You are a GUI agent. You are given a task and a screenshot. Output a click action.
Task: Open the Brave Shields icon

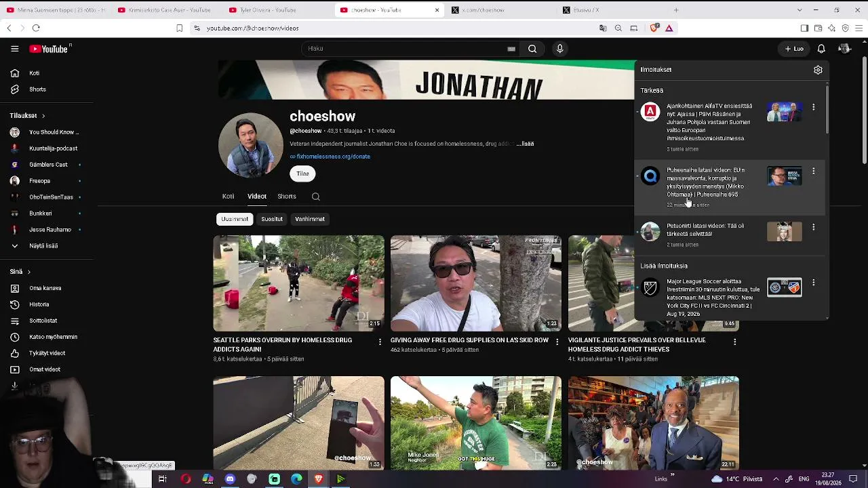[x=654, y=28]
